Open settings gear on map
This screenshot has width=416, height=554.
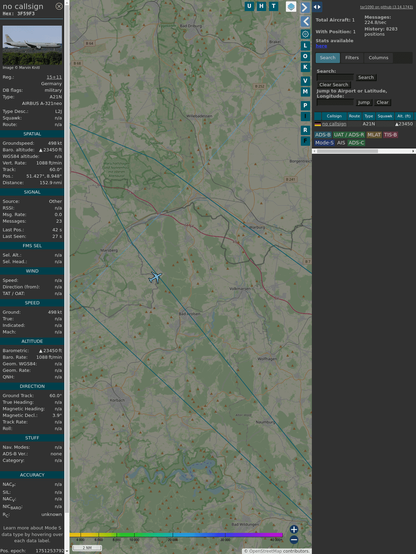(305, 34)
